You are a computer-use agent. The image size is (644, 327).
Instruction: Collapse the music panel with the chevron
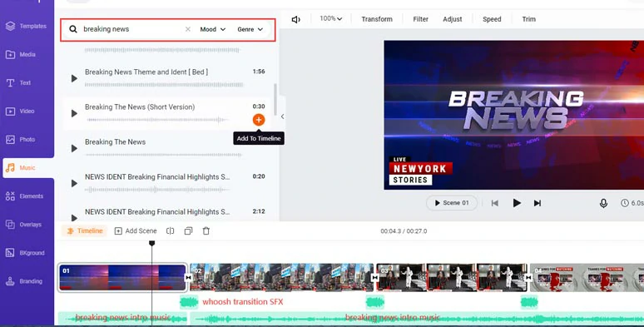tap(283, 116)
